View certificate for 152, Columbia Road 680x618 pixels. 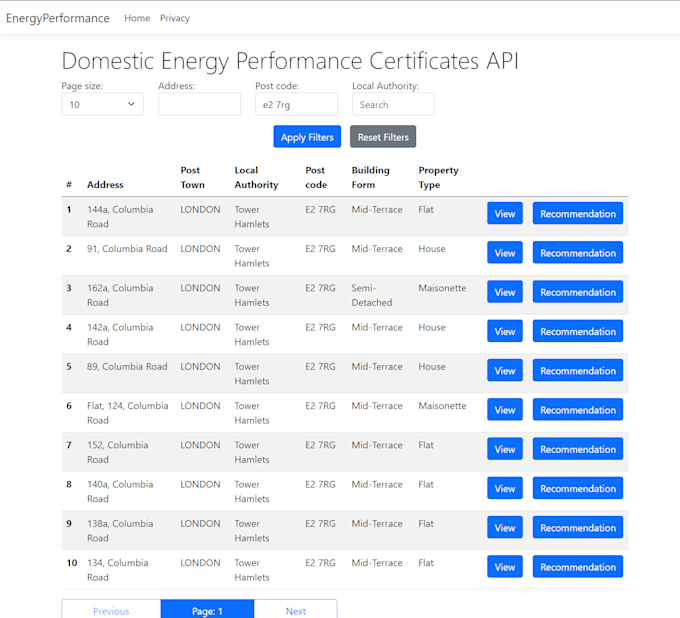[505, 449]
